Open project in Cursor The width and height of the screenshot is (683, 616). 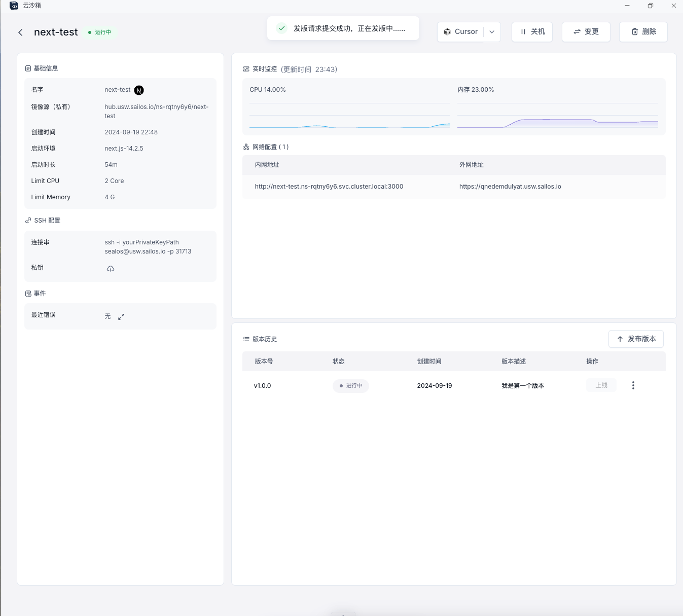point(460,32)
